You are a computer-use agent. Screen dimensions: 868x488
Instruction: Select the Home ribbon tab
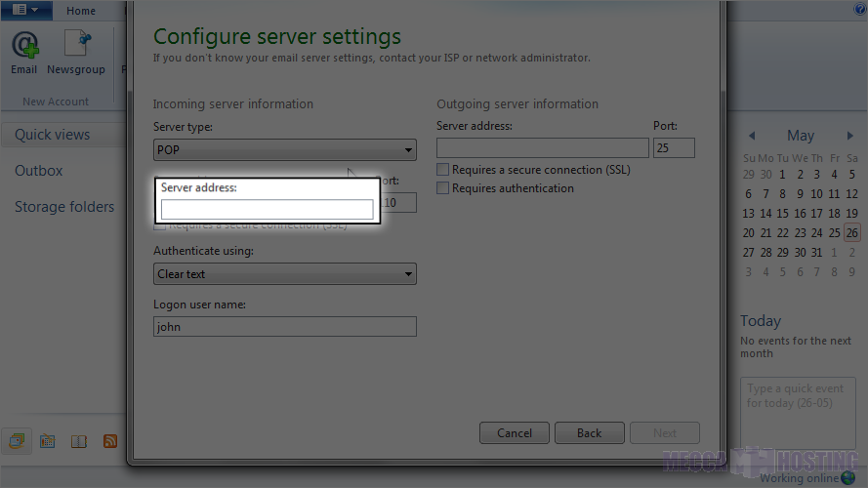[81, 11]
